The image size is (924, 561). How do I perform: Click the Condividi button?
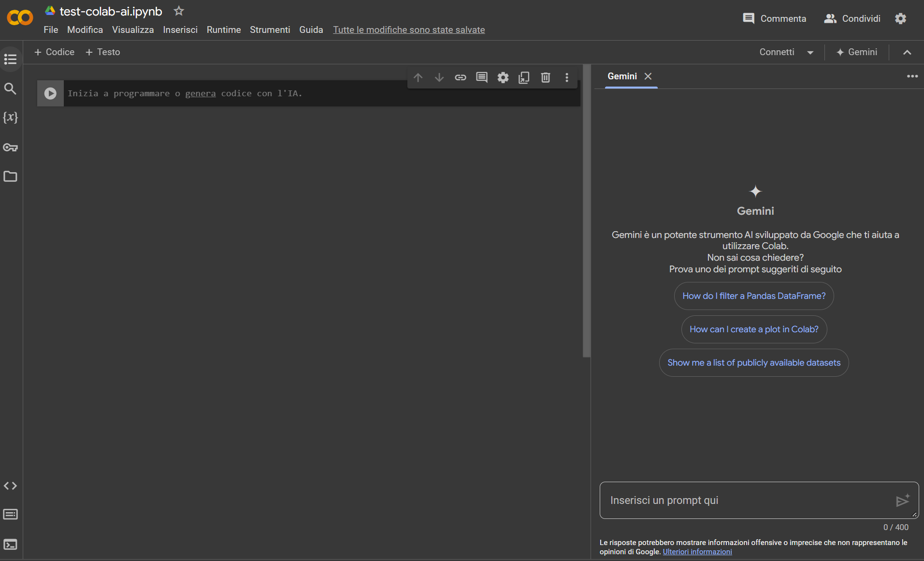coord(852,18)
